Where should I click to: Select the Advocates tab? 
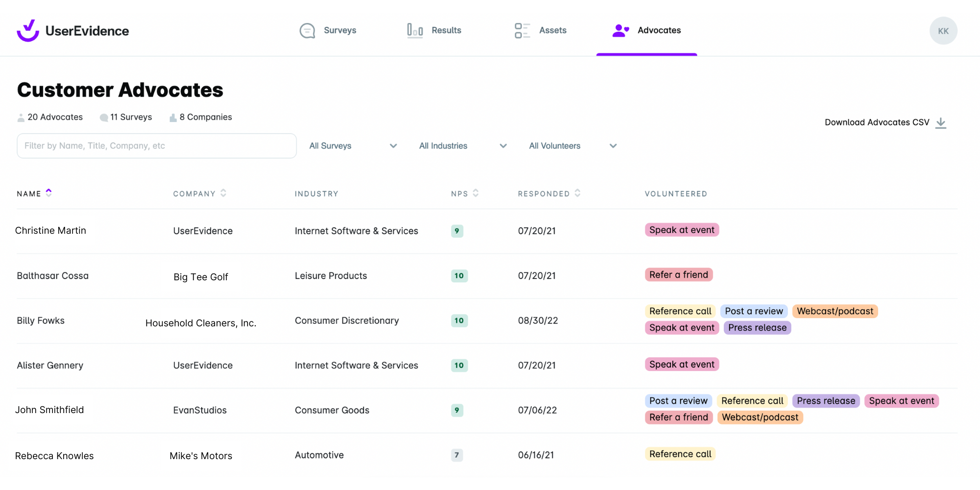[x=647, y=30]
